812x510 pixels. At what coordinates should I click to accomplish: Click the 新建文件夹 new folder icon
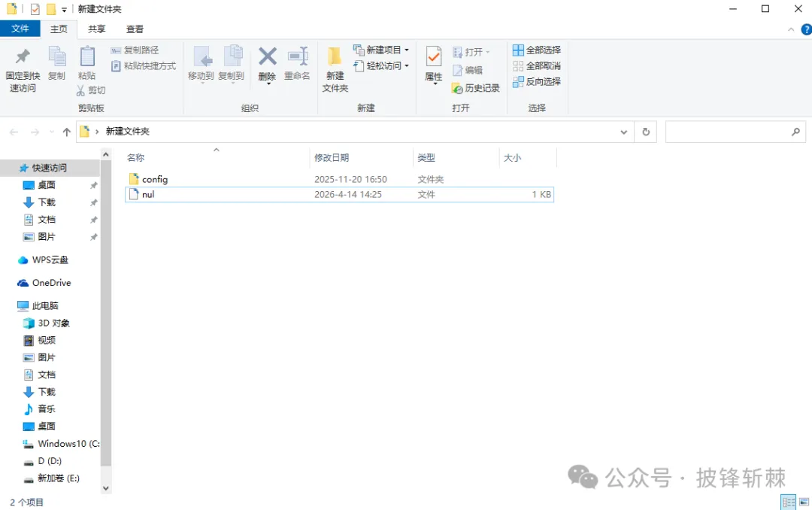[335, 57]
